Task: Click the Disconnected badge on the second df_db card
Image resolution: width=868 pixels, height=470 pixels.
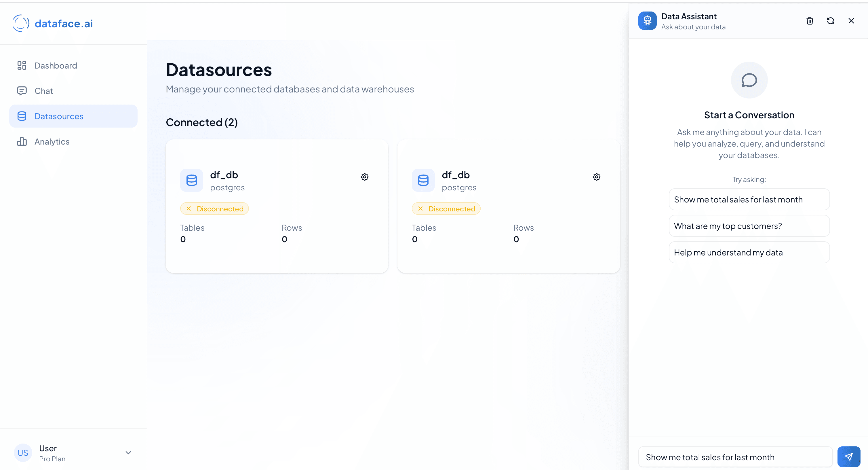Action: pyautogui.click(x=446, y=209)
